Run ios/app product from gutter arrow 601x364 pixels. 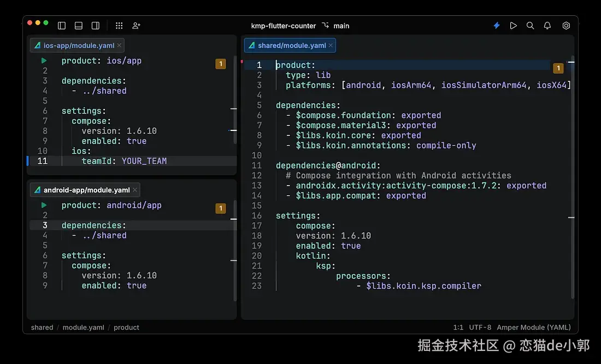[x=44, y=61]
